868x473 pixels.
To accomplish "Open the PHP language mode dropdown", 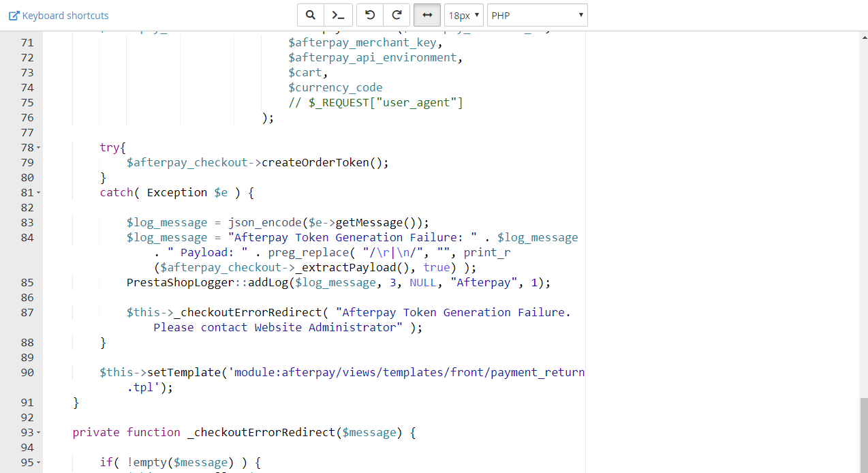I will pyautogui.click(x=537, y=15).
